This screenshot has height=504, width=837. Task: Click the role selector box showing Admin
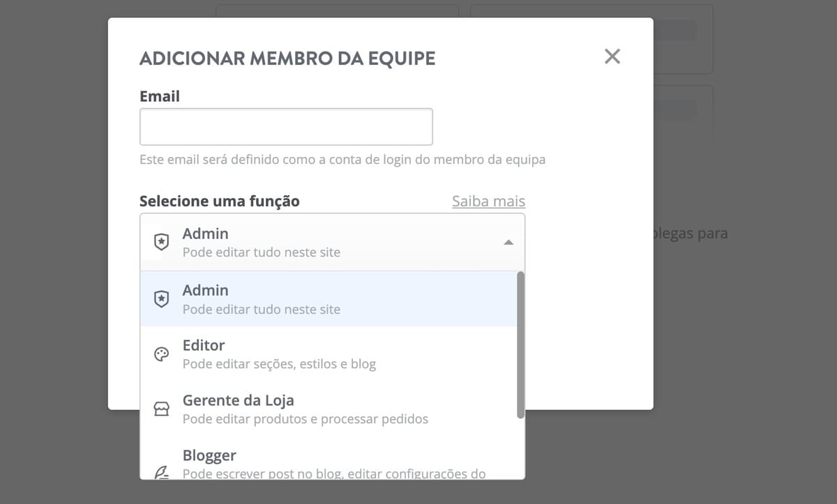coord(332,242)
